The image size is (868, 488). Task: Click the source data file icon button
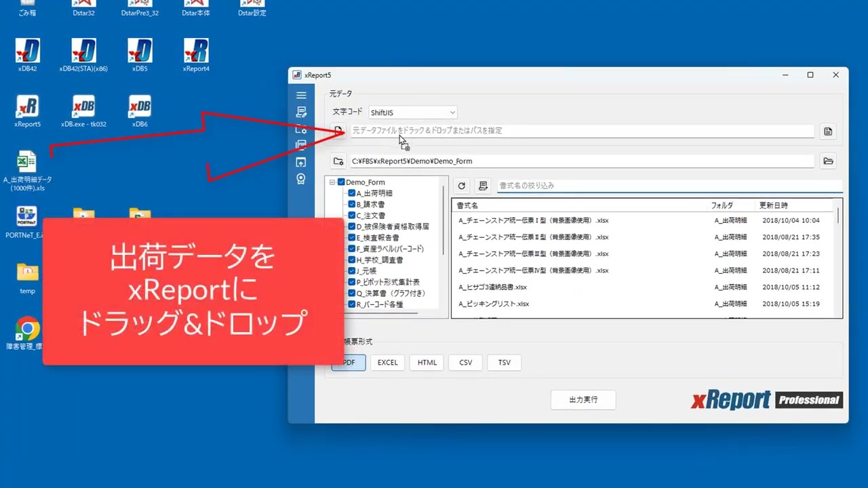[338, 130]
